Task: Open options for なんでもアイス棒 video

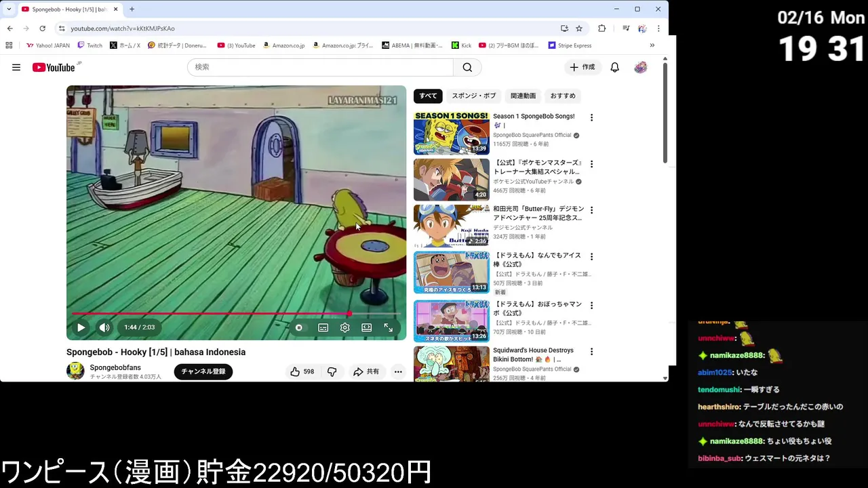Action: tap(591, 257)
